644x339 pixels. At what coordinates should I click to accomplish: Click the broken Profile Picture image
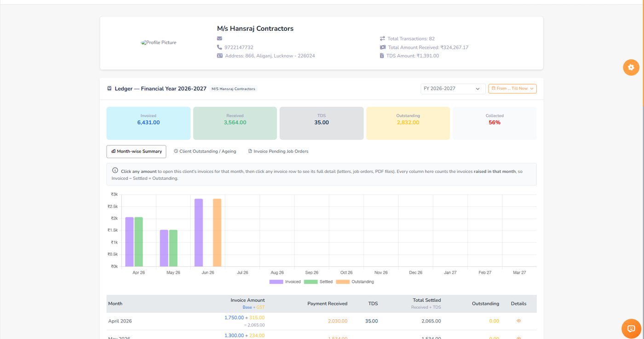pyautogui.click(x=159, y=43)
